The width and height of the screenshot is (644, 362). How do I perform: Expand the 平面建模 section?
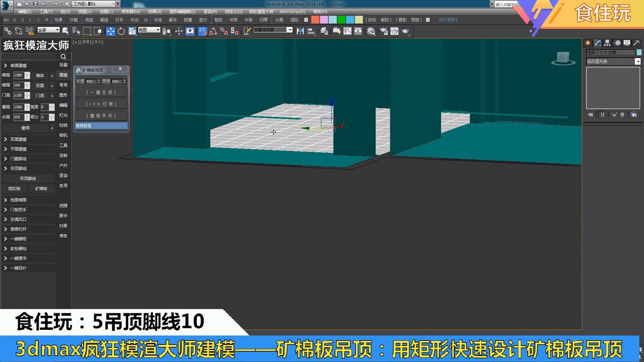(x=28, y=149)
